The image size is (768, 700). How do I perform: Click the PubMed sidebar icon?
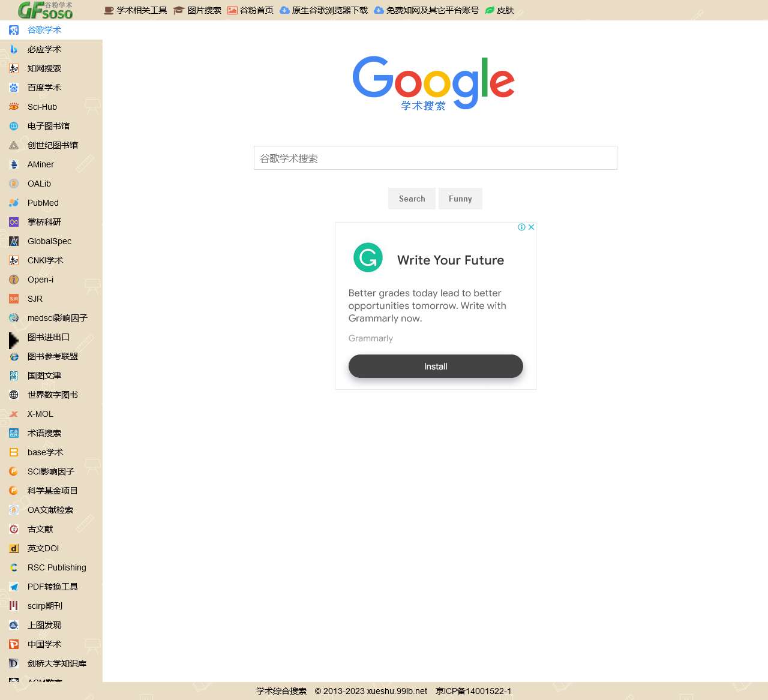click(14, 203)
